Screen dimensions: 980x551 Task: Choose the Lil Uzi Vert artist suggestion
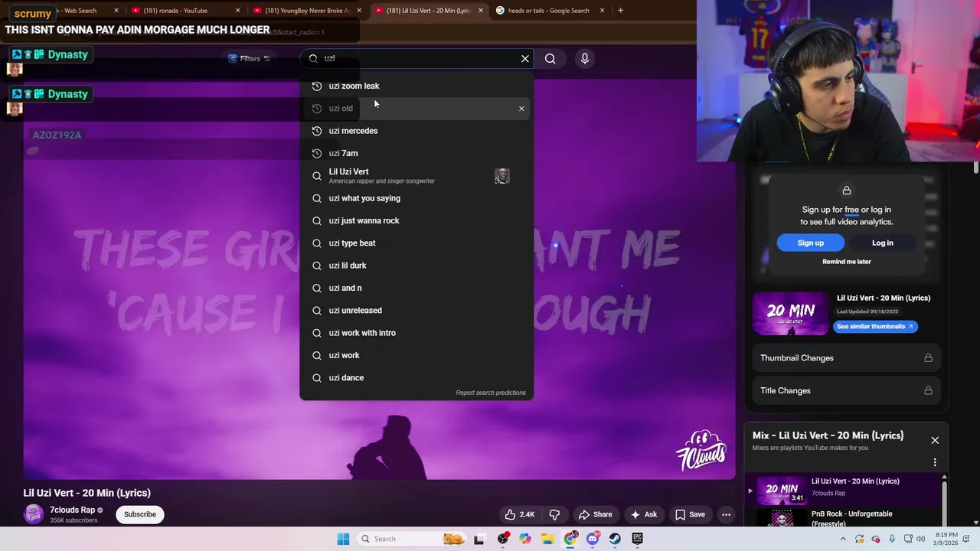416,176
